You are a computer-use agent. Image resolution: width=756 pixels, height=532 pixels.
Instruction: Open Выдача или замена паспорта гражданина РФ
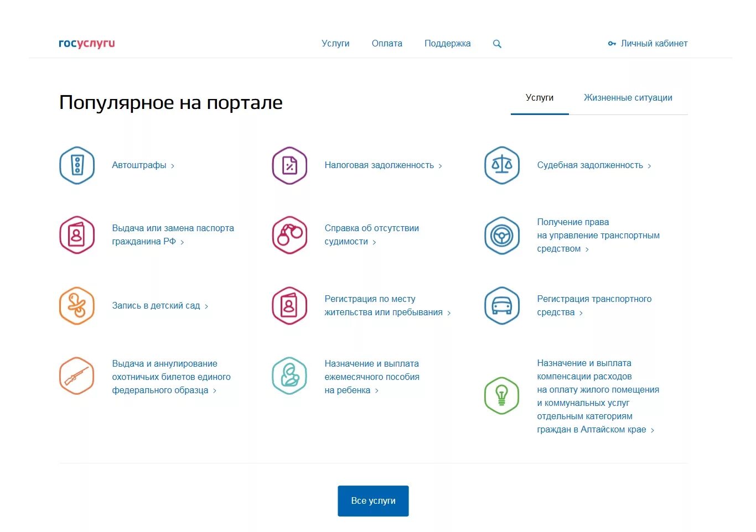[x=173, y=235]
